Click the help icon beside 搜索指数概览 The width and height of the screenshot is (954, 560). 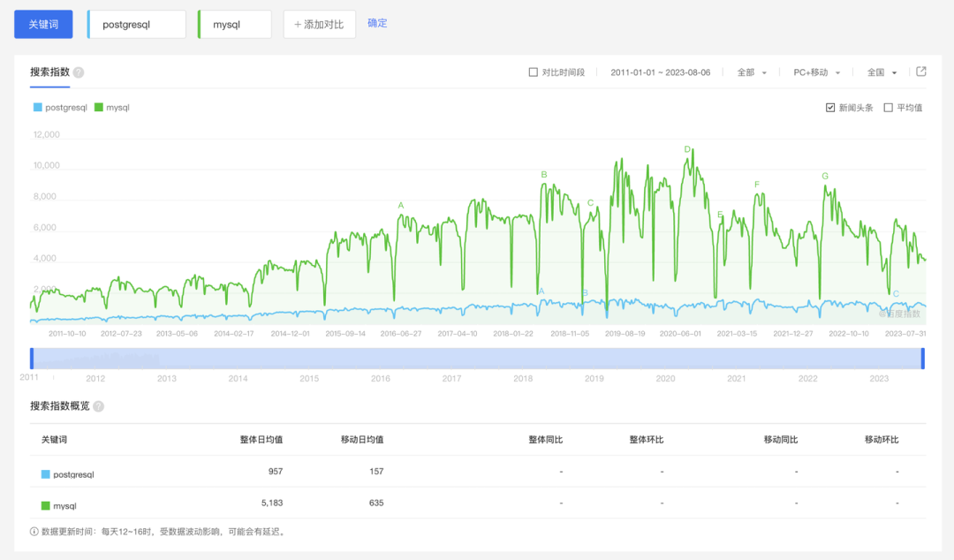[99, 406]
